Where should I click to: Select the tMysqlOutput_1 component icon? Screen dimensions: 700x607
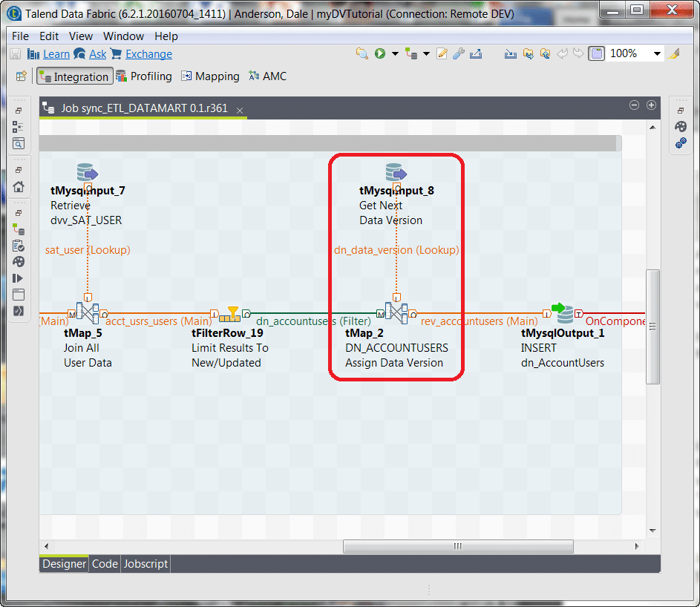(x=563, y=313)
